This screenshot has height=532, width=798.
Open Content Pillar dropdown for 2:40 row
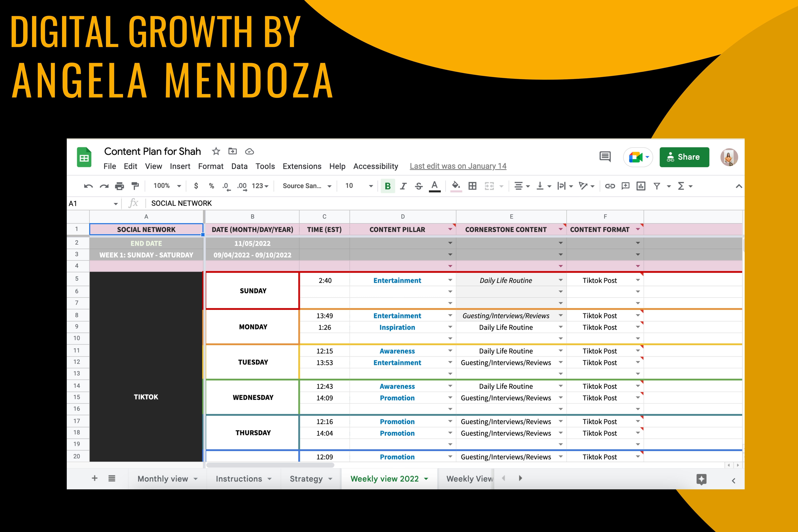click(x=450, y=280)
